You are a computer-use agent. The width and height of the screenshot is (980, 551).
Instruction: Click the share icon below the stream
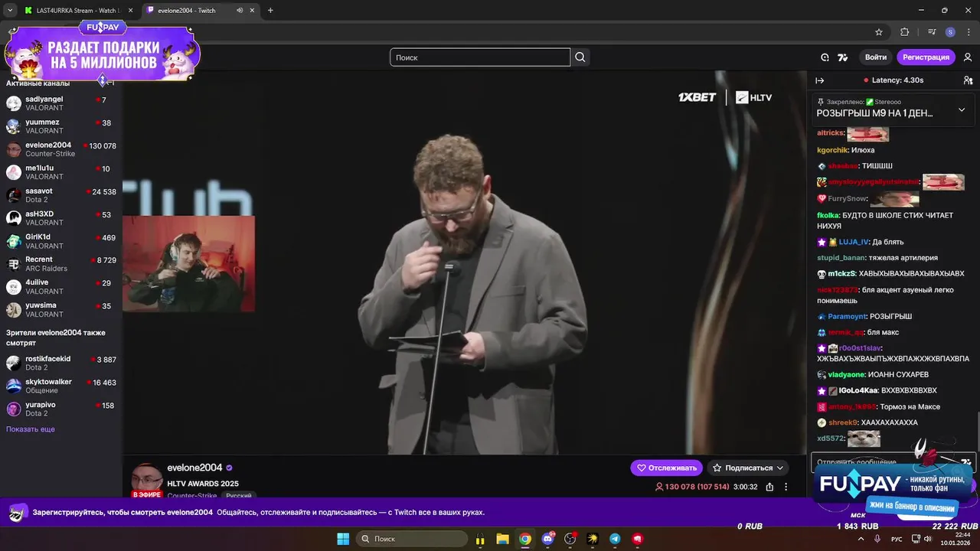coord(769,487)
